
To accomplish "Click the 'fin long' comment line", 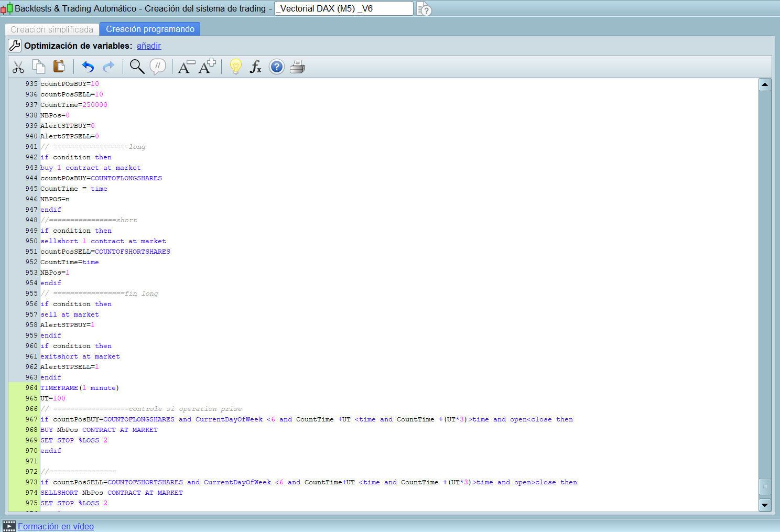I will click(x=100, y=294).
